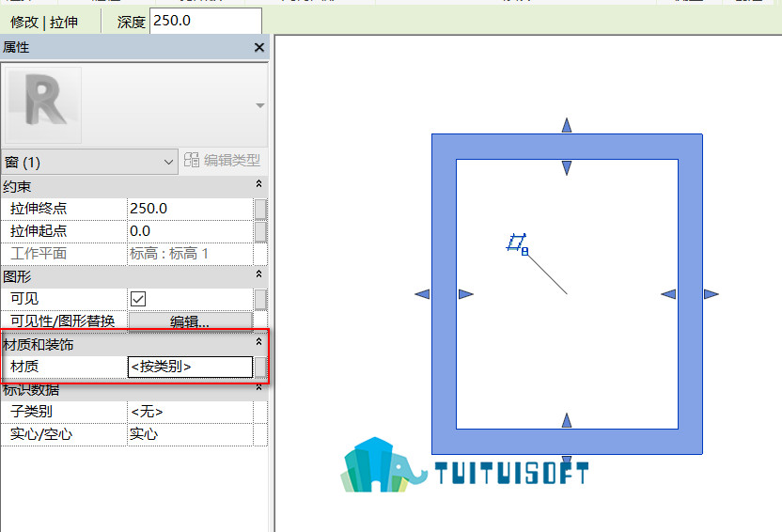The width and height of the screenshot is (782, 532).
Task: Click the right inner shape handle arrow
Action: pos(668,294)
